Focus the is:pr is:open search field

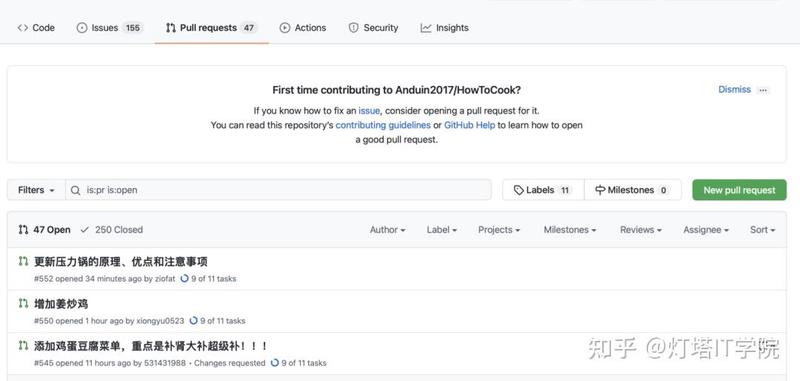point(279,190)
